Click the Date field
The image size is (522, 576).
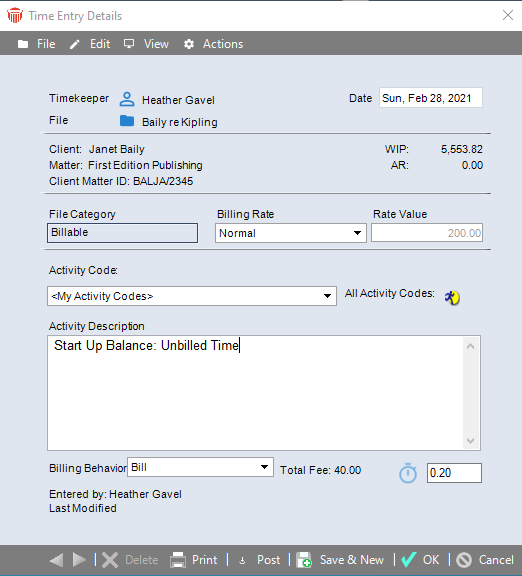coord(431,98)
